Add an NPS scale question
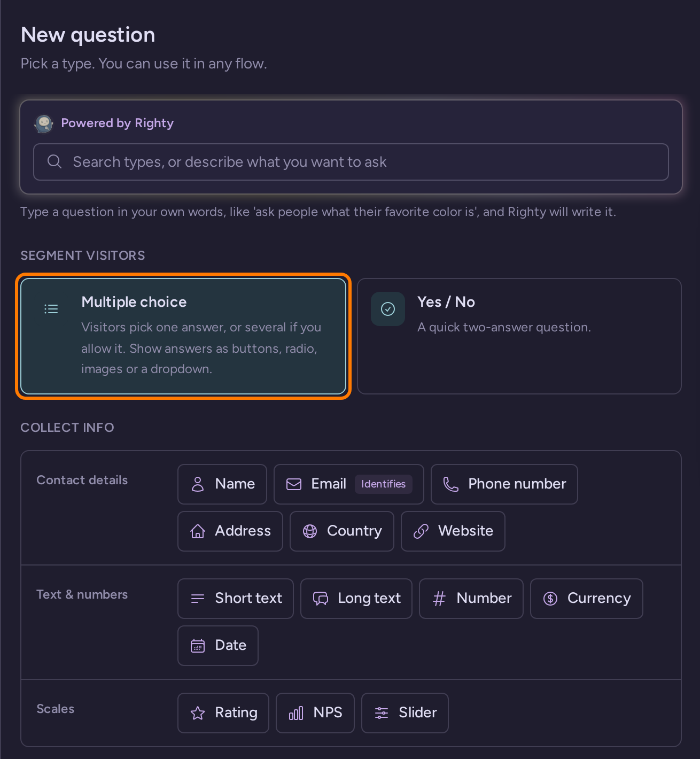This screenshot has height=759, width=700. [315, 713]
